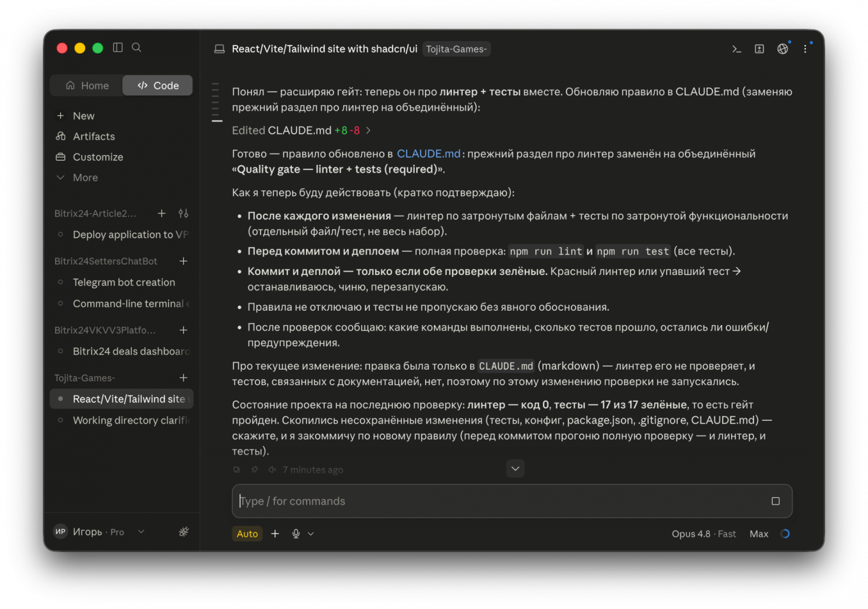Image resolution: width=868 pixels, height=609 pixels.
Task: Add session to Tojita-Games- project
Action: point(183,378)
